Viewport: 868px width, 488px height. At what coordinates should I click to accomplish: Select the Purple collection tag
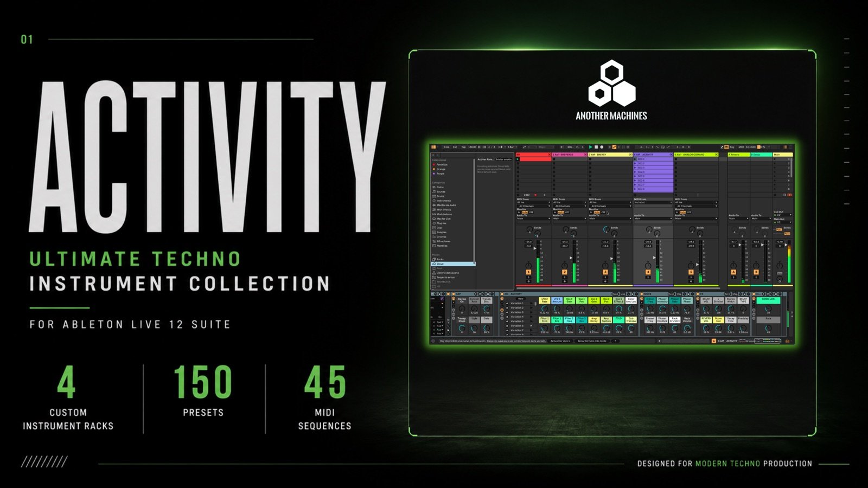click(x=438, y=174)
